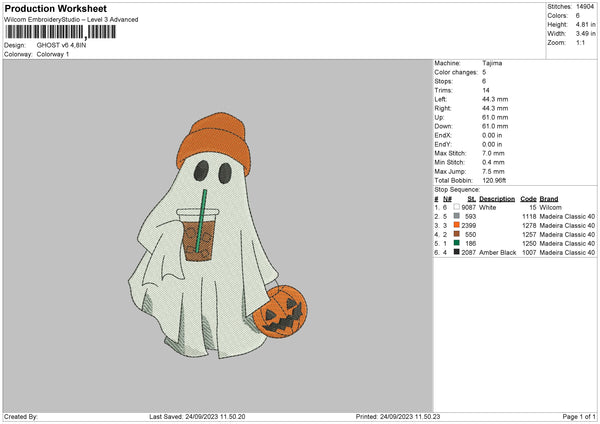This screenshot has height=424, width=600.
Task: Click the Total Bobbin value 120.96ft
Action: click(x=494, y=180)
